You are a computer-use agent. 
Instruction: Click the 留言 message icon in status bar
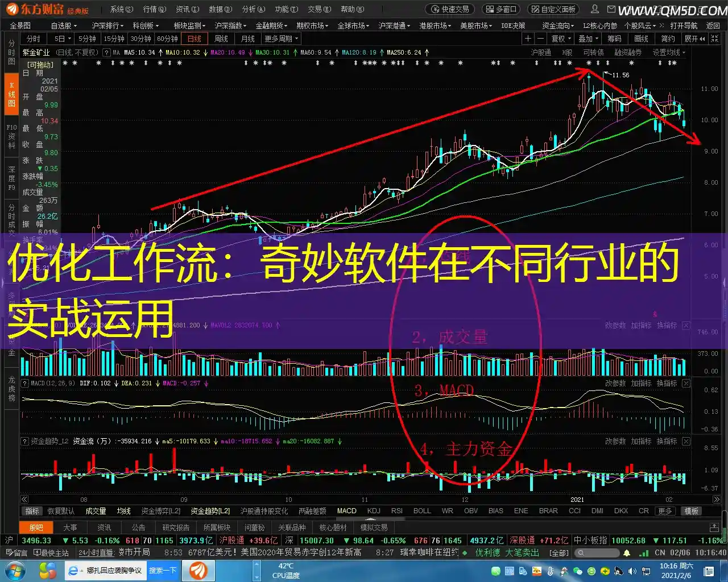(x=16, y=552)
